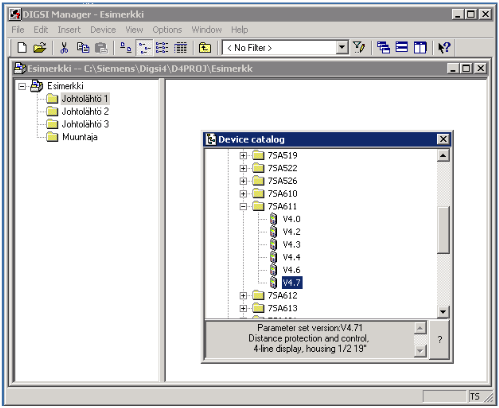Open the Help menu
Screen dimensions: 499x408
coord(240,30)
